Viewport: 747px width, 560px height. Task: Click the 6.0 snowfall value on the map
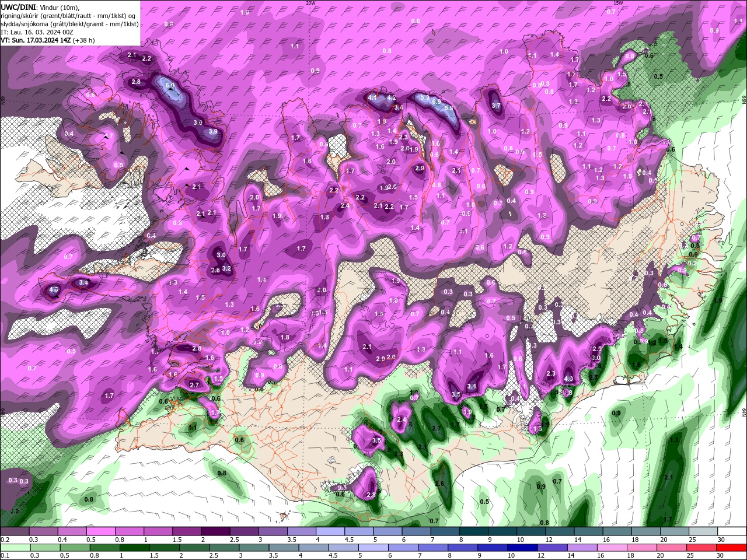coord(170,85)
